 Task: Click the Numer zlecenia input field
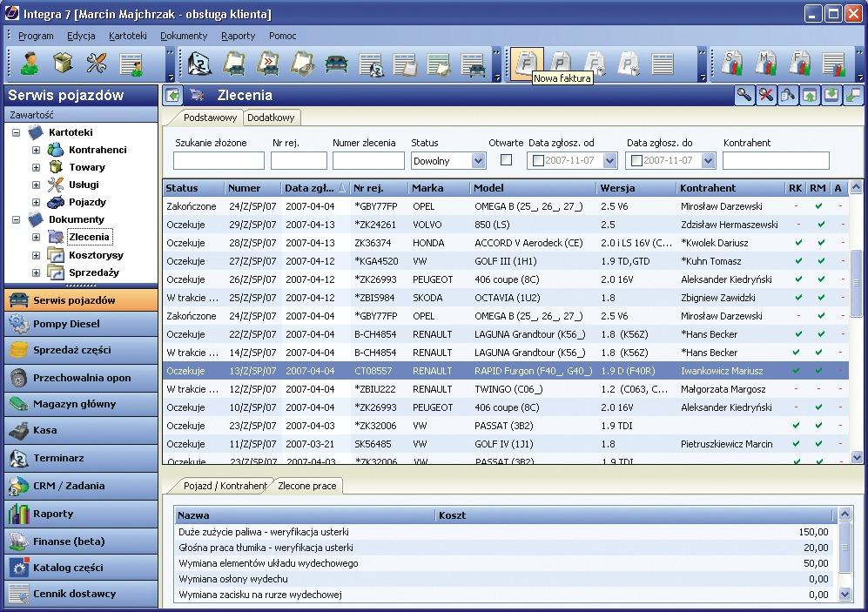pos(368,161)
